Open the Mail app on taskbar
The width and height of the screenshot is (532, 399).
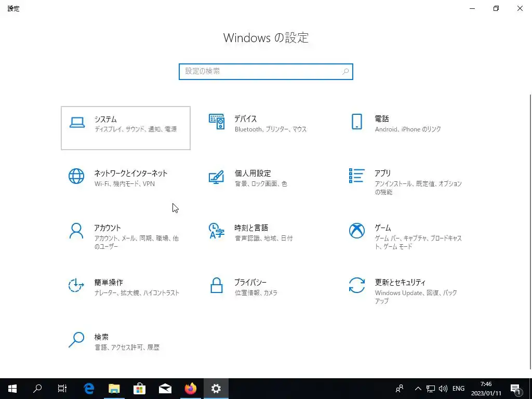click(165, 389)
